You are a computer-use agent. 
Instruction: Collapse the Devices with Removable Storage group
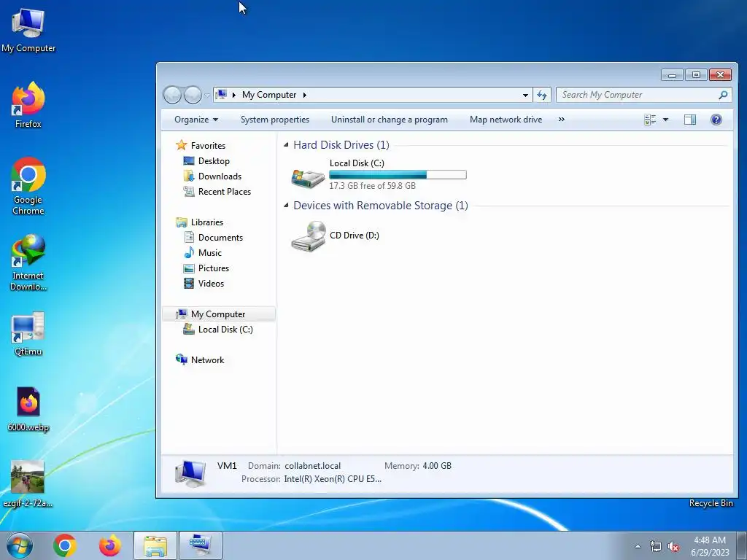286,205
